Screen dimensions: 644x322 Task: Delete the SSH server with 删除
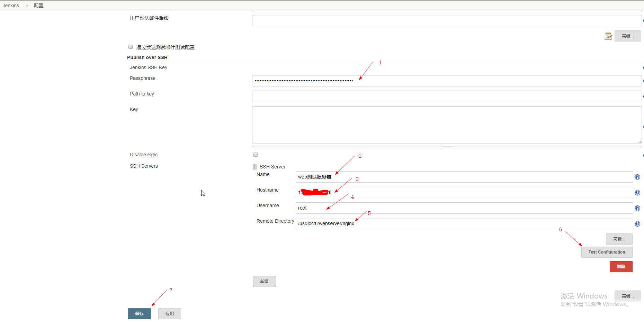point(621,267)
